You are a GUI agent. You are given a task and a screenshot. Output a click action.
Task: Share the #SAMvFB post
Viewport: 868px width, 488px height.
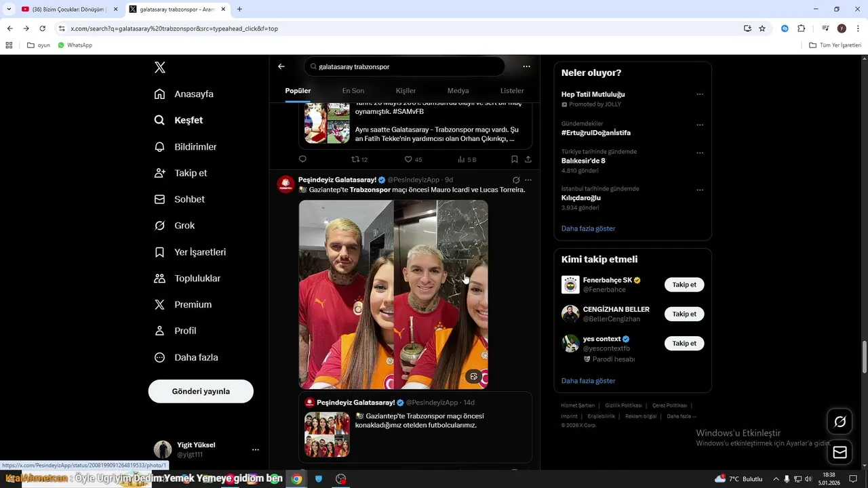pos(528,159)
